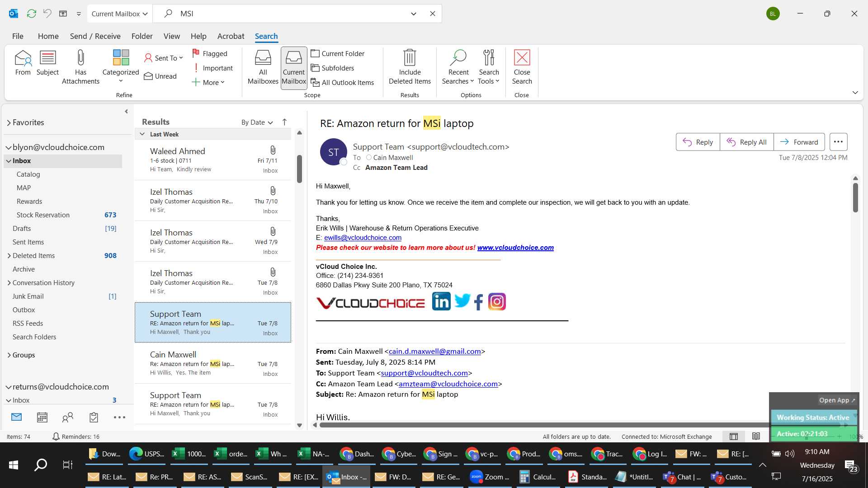868x488 pixels.
Task: Switch to the Home ribbon tab
Action: [48, 36]
